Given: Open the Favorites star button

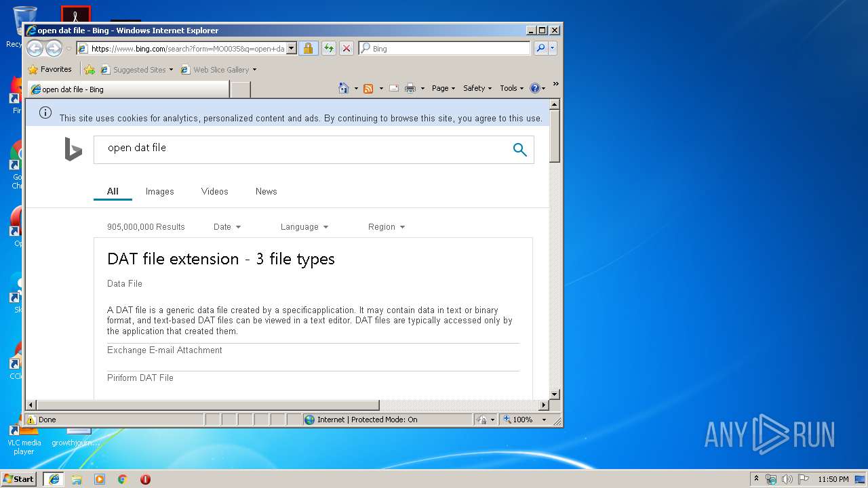Looking at the screenshot, I should pyautogui.click(x=50, y=69).
